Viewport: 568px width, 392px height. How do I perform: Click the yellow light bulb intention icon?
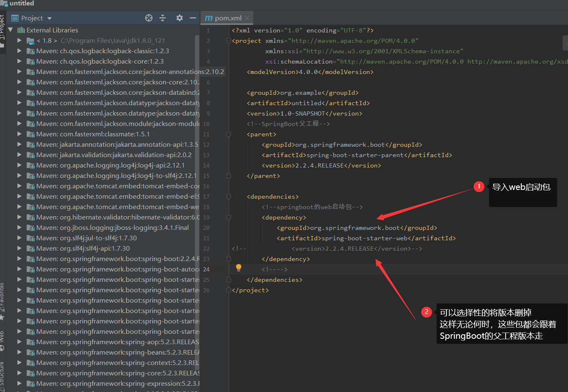tap(239, 268)
